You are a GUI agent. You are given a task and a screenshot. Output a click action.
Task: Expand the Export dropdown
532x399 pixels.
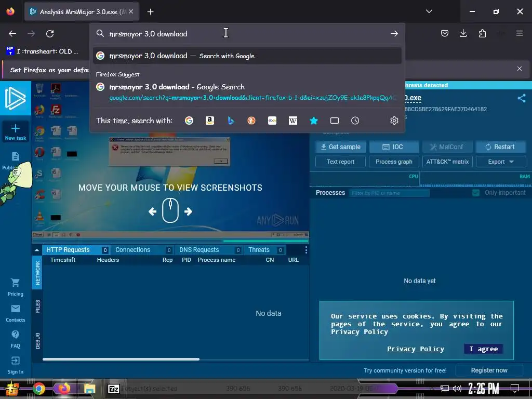pyautogui.click(x=501, y=162)
